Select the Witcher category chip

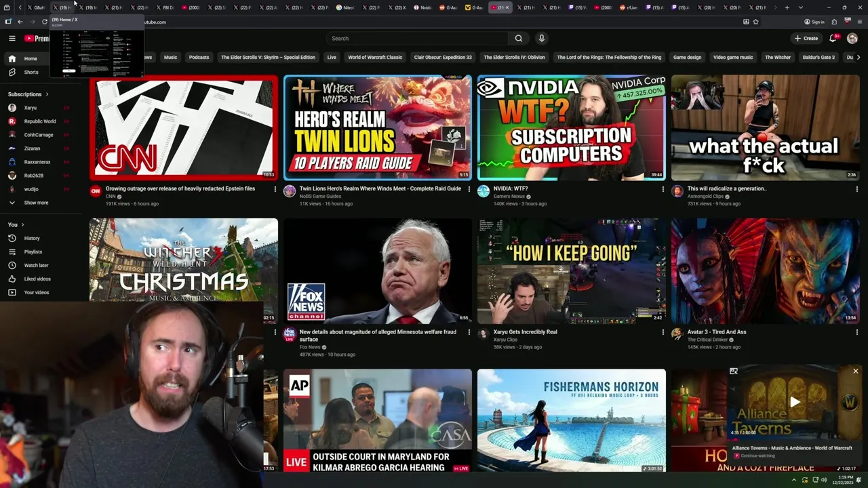[778, 58]
